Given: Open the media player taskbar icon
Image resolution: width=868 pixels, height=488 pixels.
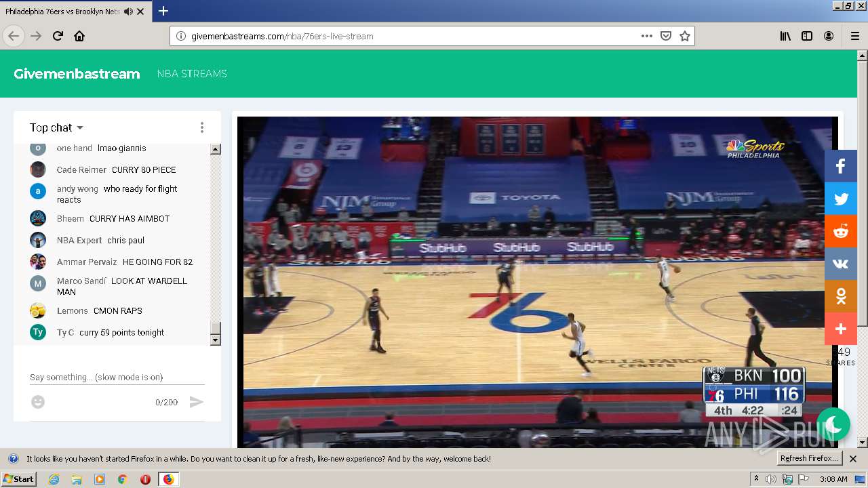Looking at the screenshot, I should (100, 479).
